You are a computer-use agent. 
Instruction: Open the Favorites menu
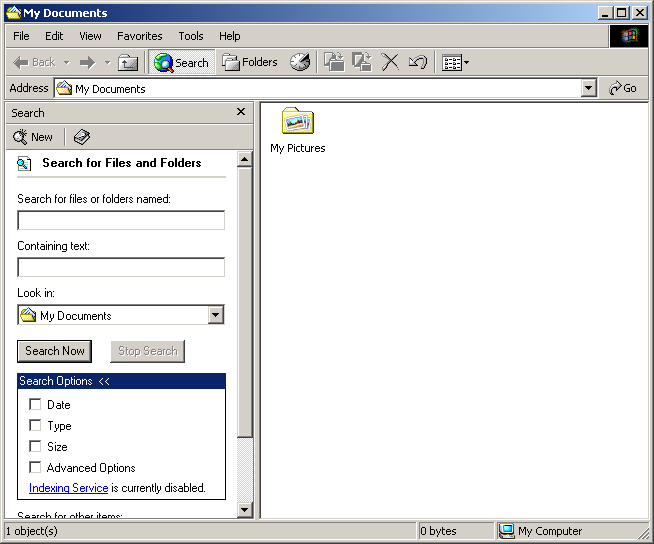pos(139,36)
